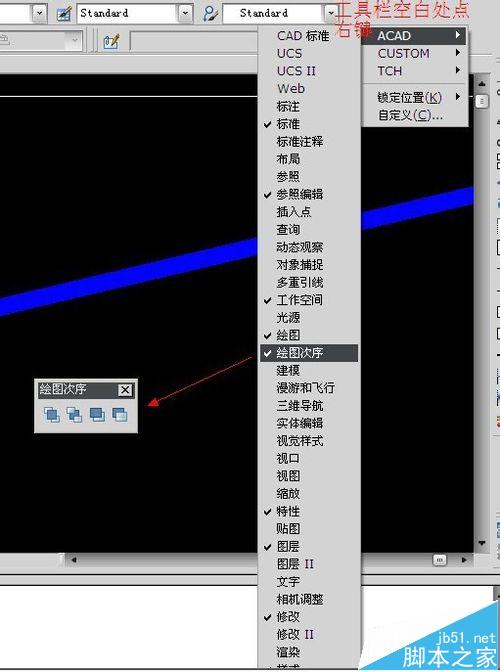Uncheck the 修改 toolbar entry
The height and width of the screenshot is (672, 500).
(x=309, y=617)
